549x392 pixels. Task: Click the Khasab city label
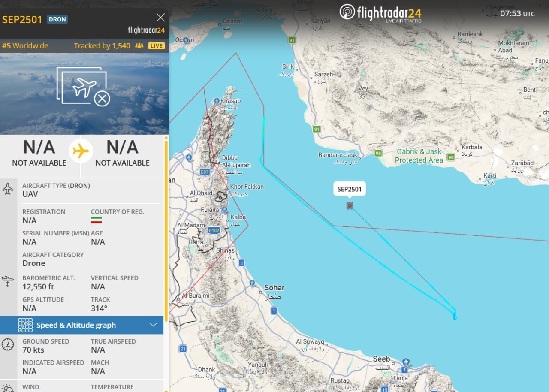(231, 101)
